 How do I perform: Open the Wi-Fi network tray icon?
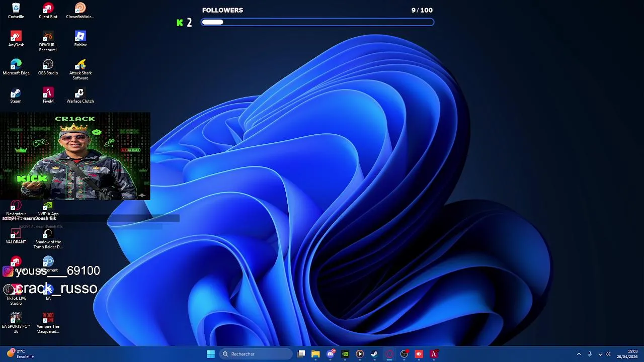coord(600,354)
